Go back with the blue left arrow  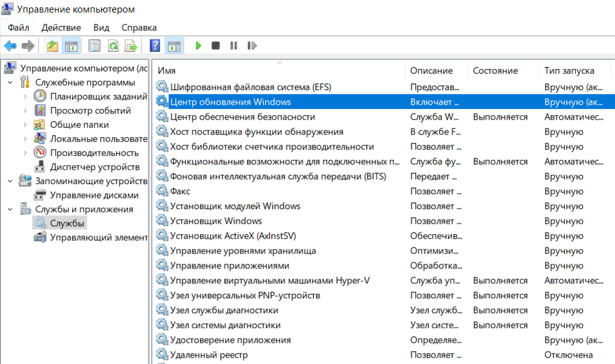click(x=10, y=46)
